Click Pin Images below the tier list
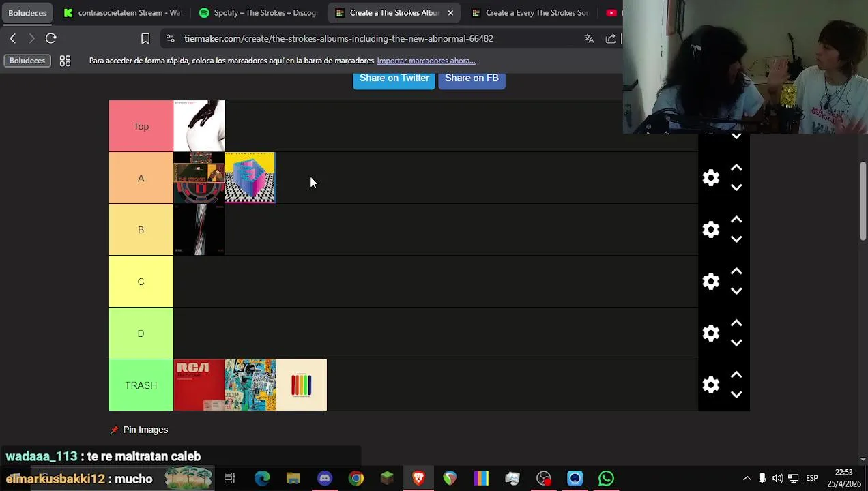Viewport: 868px width, 491px height. (139, 430)
